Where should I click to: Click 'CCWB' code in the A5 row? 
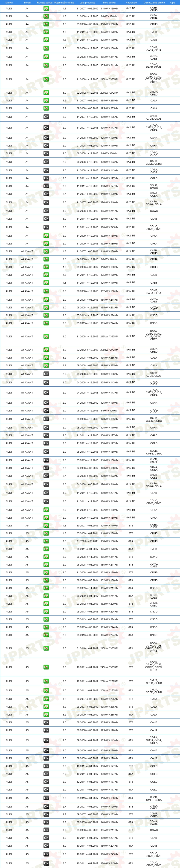click(x=154, y=830)
